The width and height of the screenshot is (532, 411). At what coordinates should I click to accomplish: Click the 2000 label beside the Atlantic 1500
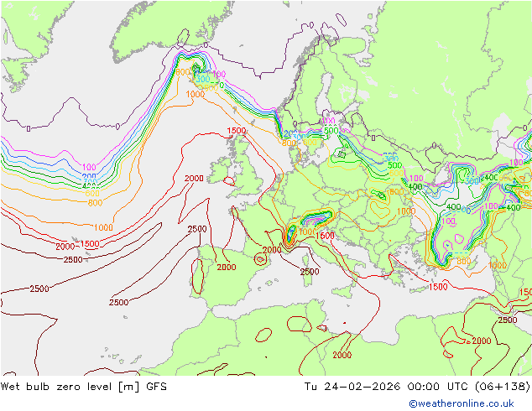point(65,247)
